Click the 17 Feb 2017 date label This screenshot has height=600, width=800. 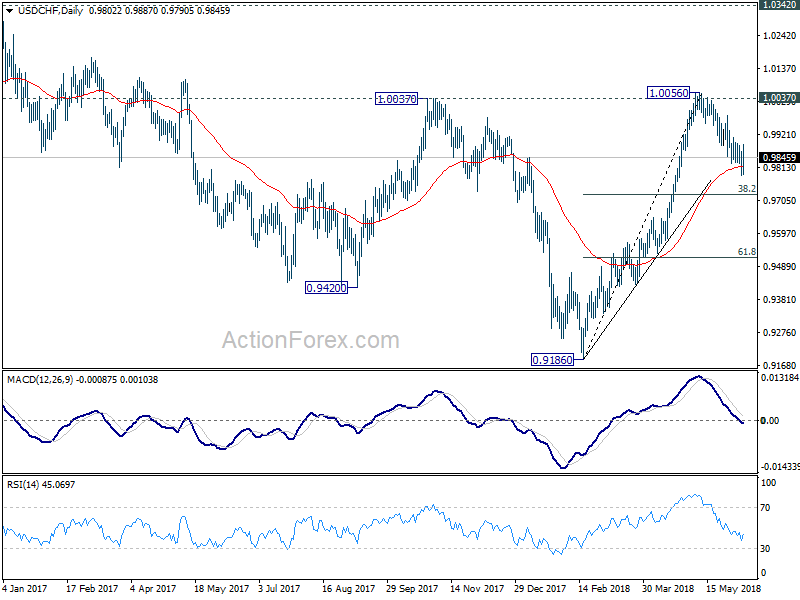click(92, 588)
